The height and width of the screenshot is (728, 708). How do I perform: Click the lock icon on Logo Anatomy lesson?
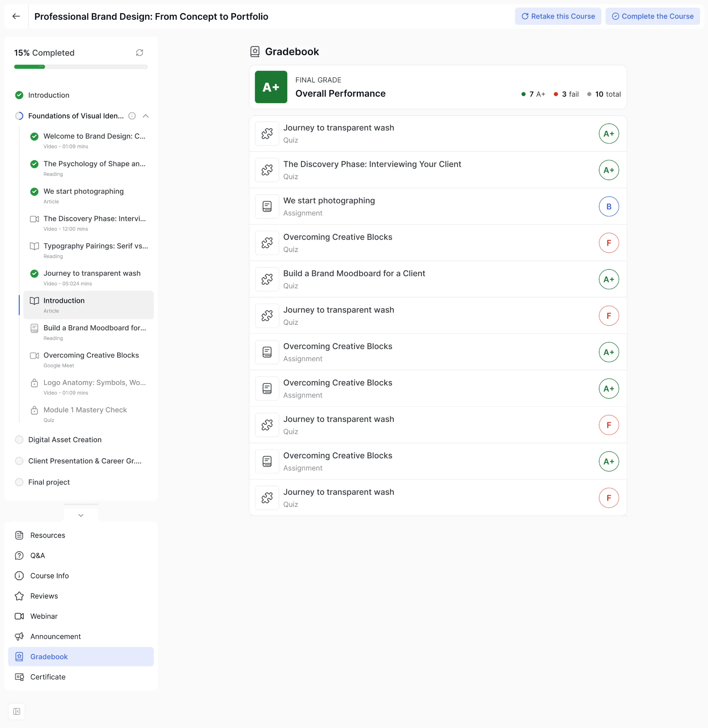pos(34,383)
